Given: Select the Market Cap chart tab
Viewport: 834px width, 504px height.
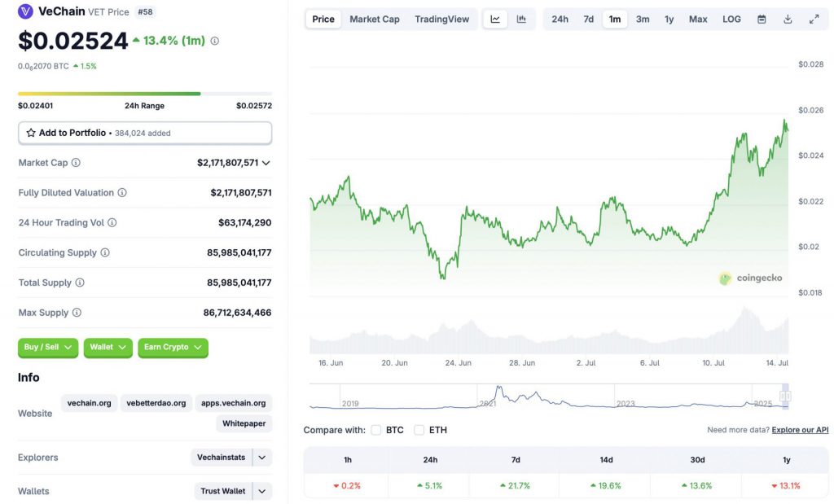Looking at the screenshot, I should coord(375,20).
